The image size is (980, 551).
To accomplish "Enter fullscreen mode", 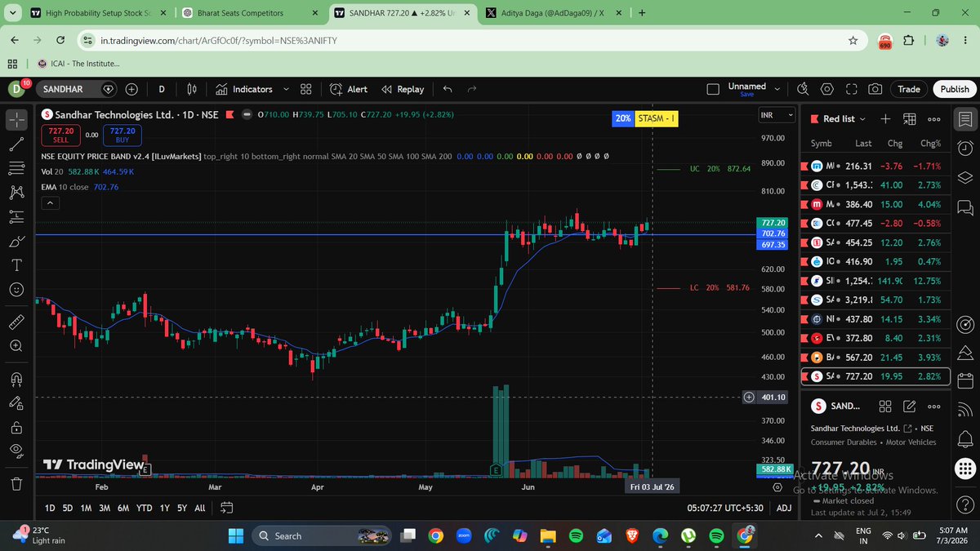I will coord(851,89).
